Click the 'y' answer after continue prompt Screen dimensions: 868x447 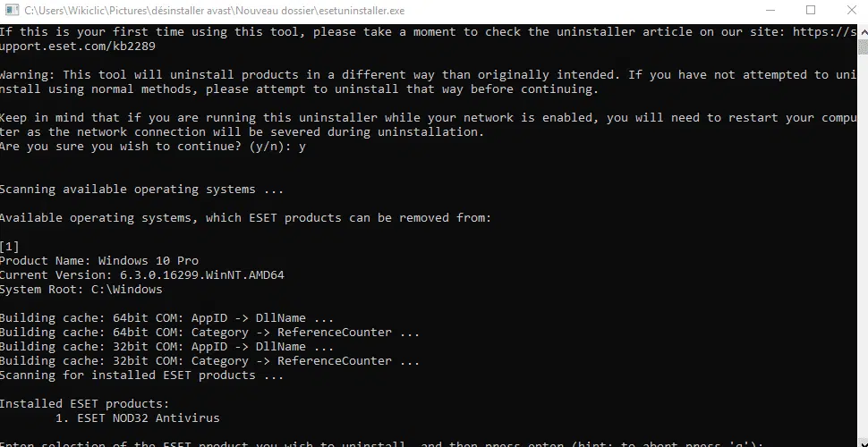point(302,147)
